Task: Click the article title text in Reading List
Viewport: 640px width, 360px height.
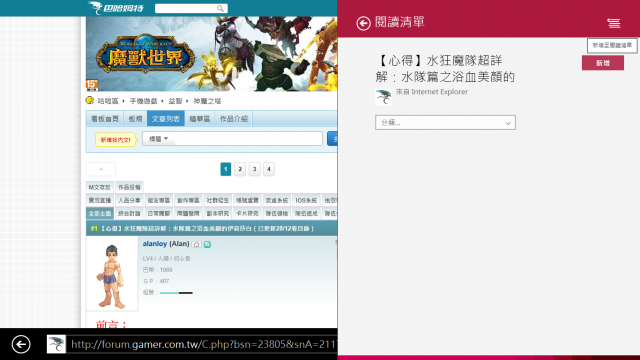Action: [x=445, y=69]
